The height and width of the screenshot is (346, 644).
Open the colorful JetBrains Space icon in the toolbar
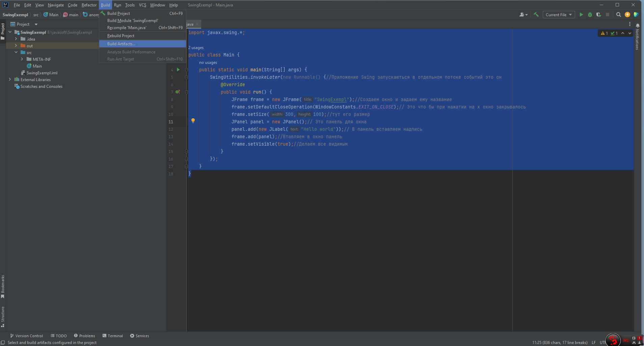point(636,15)
